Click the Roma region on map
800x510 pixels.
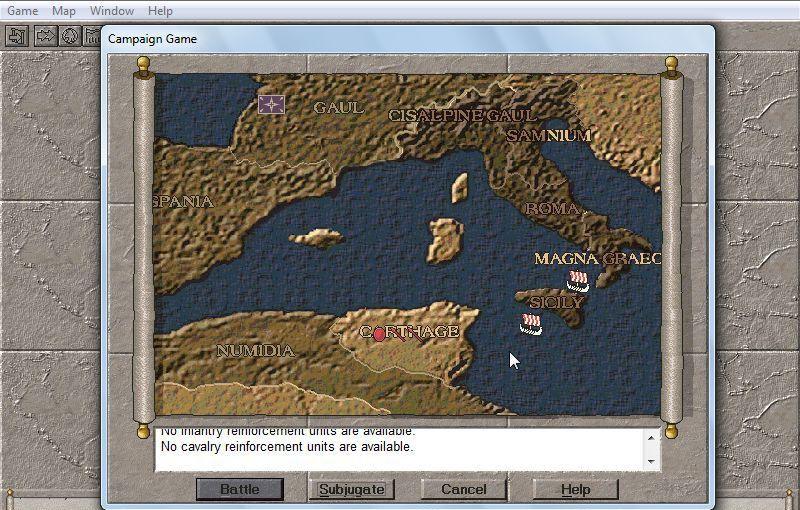click(552, 209)
